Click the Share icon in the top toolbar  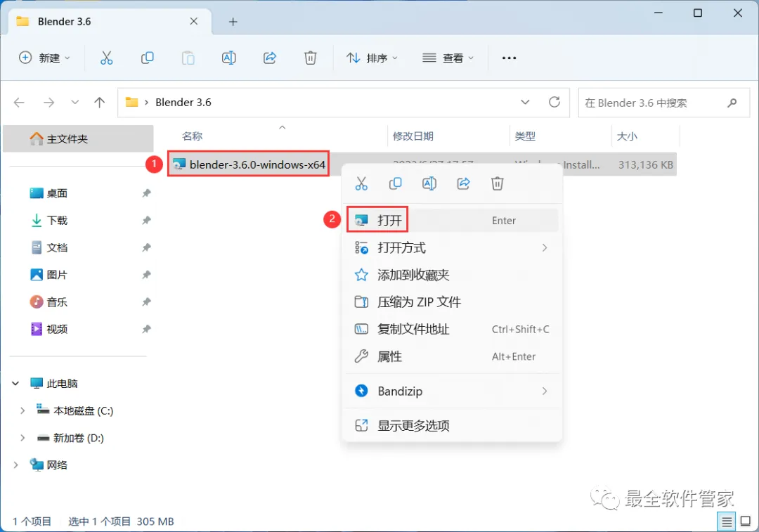coord(270,58)
